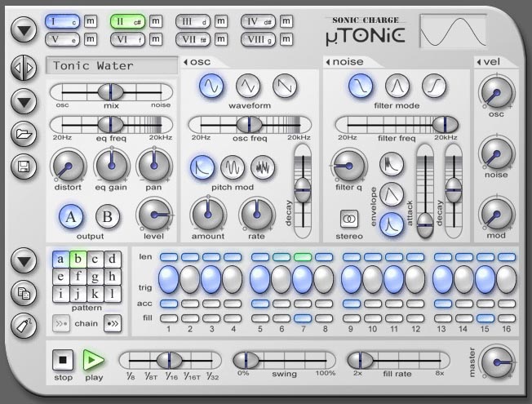Screen dimensions: 532x404
Task: Select pattern a
Action: 61,260
